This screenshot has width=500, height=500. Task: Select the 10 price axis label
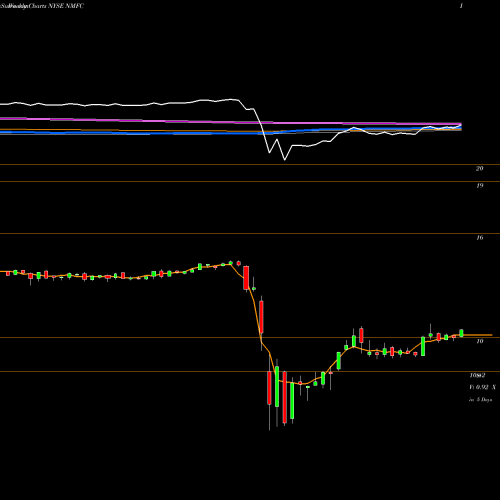tap(479, 341)
